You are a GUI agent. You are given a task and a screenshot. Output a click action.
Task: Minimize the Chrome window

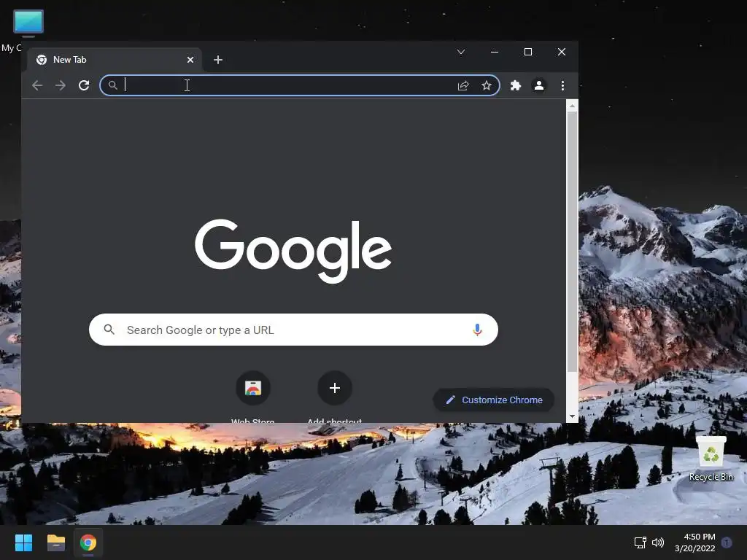[495, 52]
